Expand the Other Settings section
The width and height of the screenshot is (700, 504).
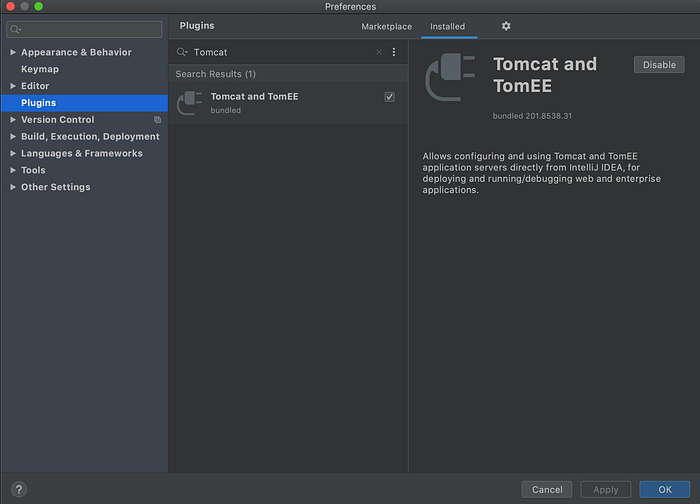pos(13,187)
